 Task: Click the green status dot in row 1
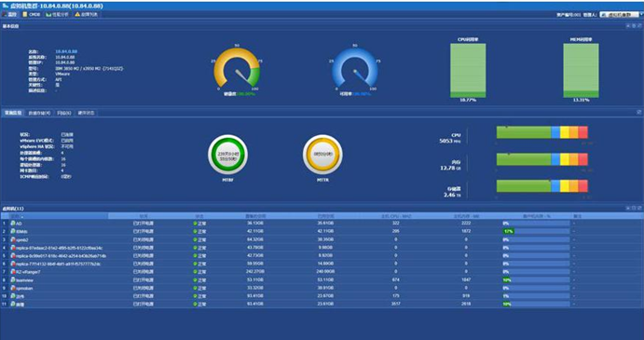pos(195,224)
